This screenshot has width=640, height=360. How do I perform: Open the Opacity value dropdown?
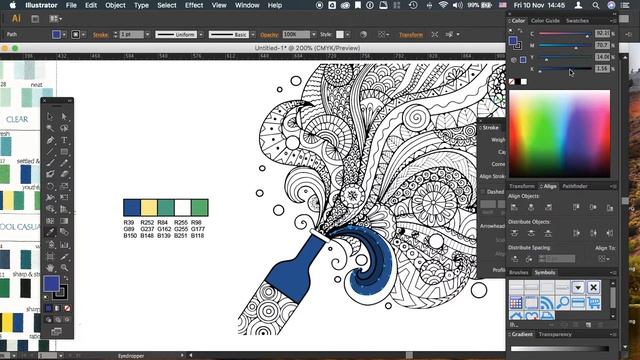[313, 35]
